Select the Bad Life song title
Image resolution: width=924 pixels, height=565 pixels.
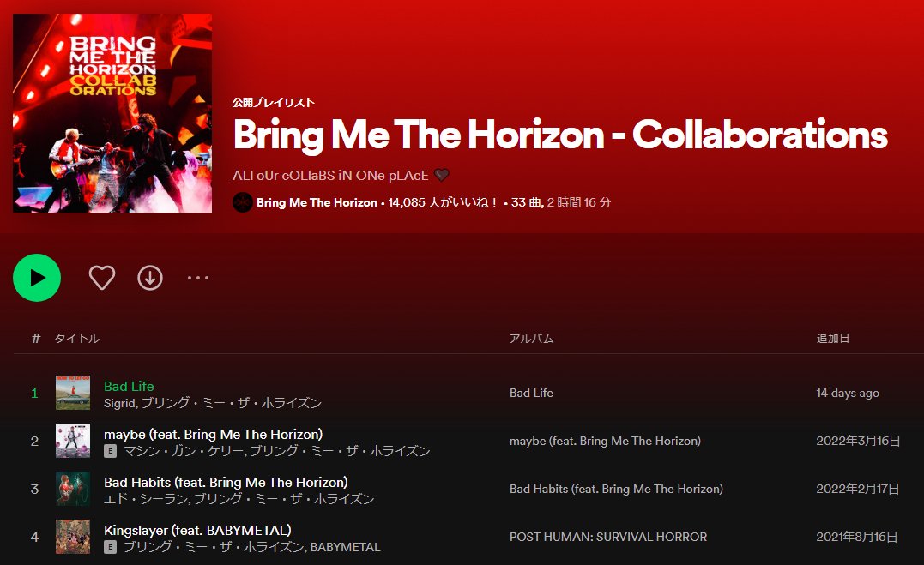coord(129,386)
